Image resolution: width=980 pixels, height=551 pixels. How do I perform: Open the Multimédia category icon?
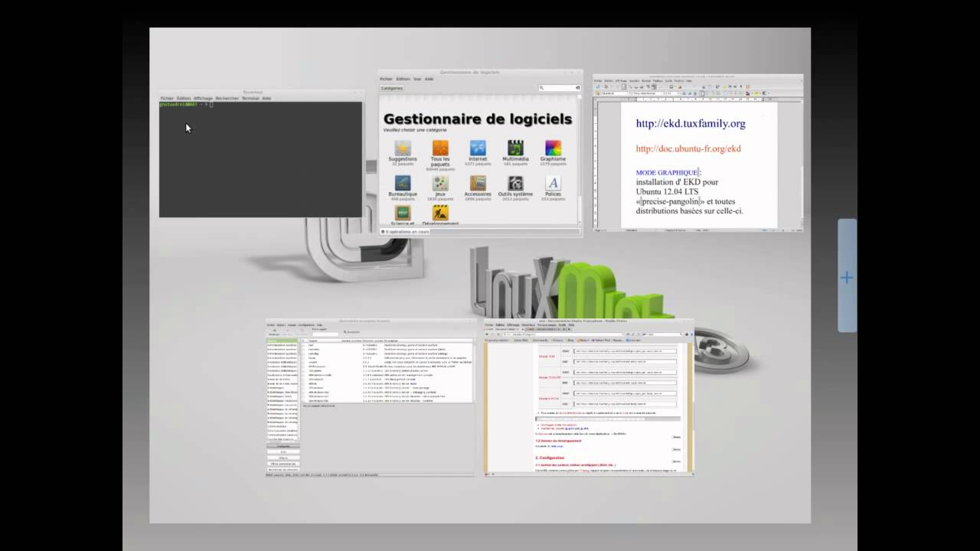pos(515,148)
